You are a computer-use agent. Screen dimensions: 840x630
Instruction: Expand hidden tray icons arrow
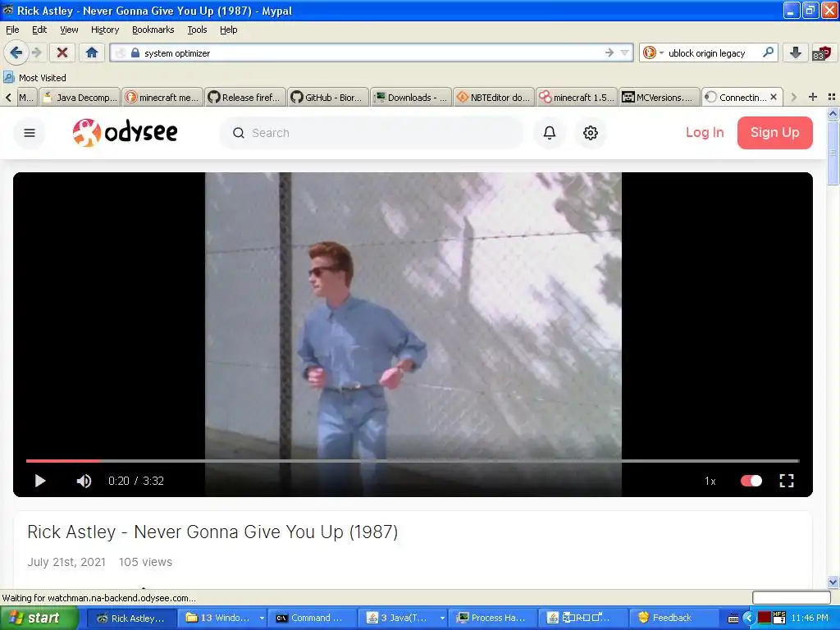click(x=749, y=619)
